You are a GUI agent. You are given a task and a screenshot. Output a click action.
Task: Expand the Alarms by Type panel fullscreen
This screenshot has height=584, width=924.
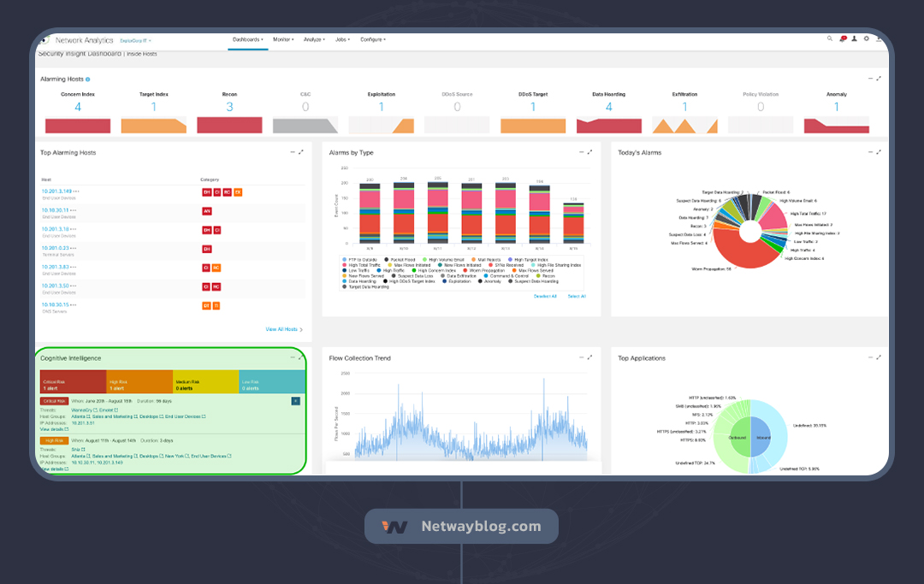589,152
